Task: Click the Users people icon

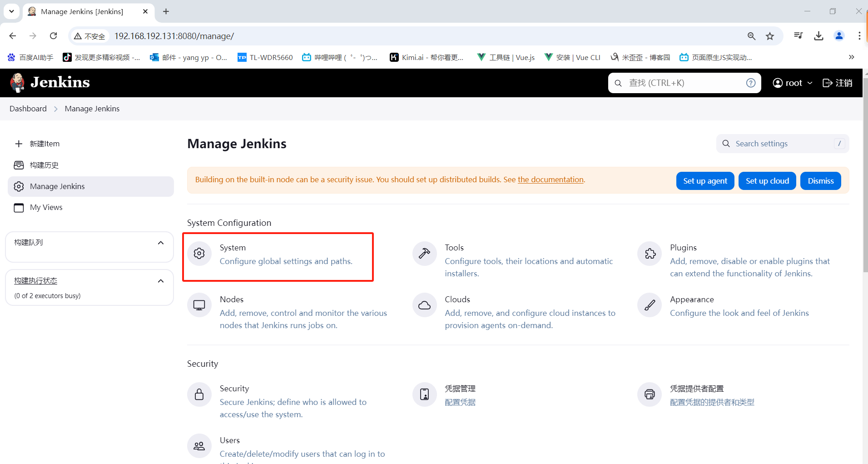Action: coord(199,446)
